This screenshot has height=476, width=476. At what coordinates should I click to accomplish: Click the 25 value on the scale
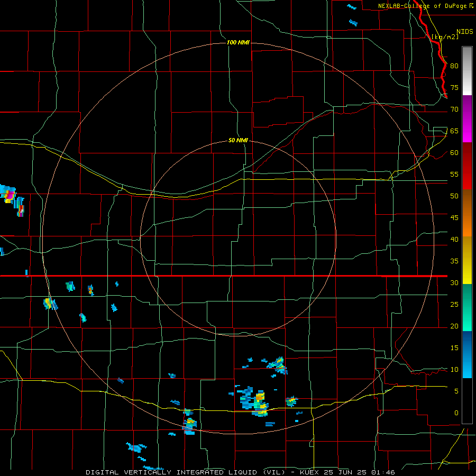(x=454, y=304)
